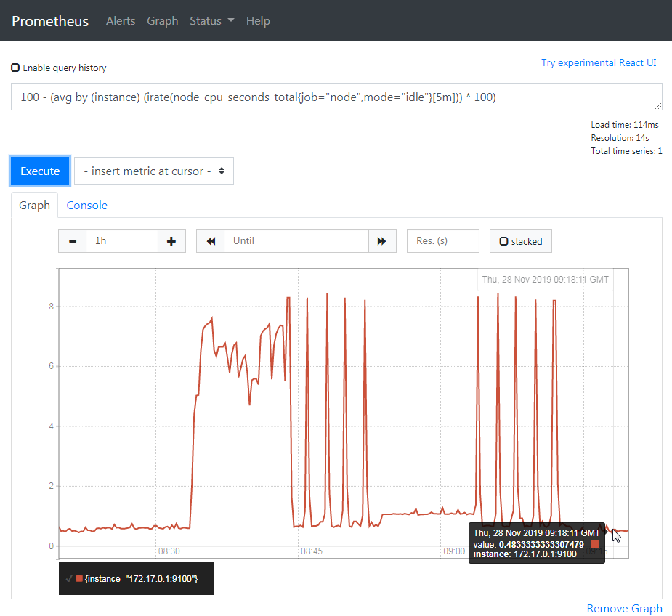The height and width of the screenshot is (616, 672).
Task: Click the y-axis label 4
Action: coord(52,426)
